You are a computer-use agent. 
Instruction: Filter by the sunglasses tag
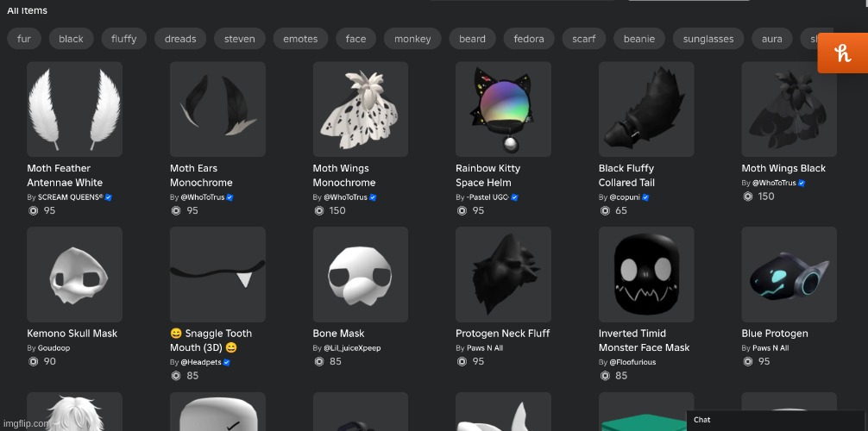point(708,39)
